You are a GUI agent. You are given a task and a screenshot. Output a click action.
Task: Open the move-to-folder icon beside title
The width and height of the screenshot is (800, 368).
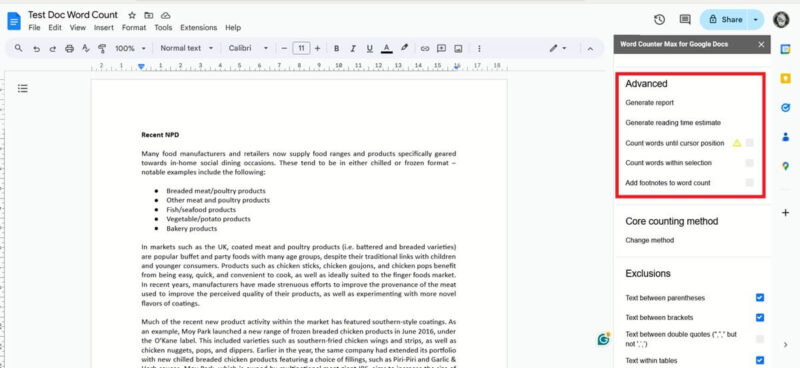point(148,15)
